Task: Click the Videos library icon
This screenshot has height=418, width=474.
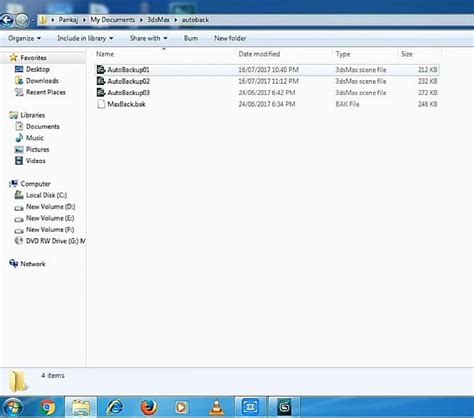Action: (19, 161)
